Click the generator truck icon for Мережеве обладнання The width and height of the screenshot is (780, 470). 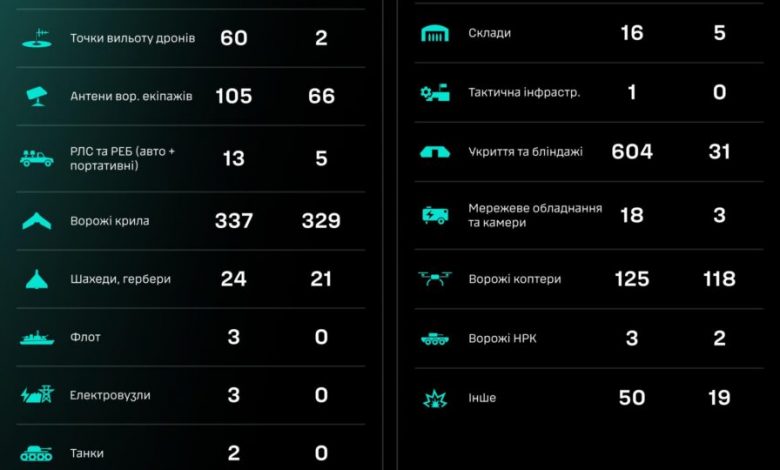(435, 215)
